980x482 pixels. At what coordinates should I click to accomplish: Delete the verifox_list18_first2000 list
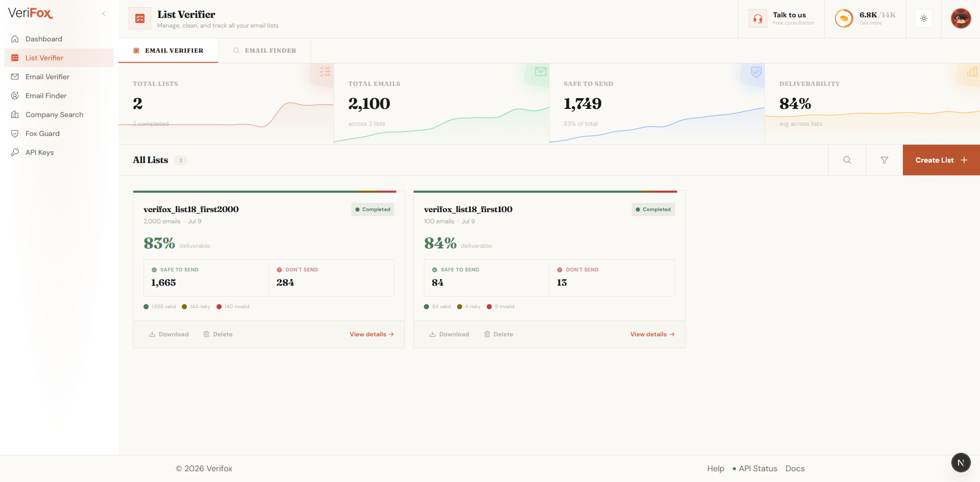point(218,334)
